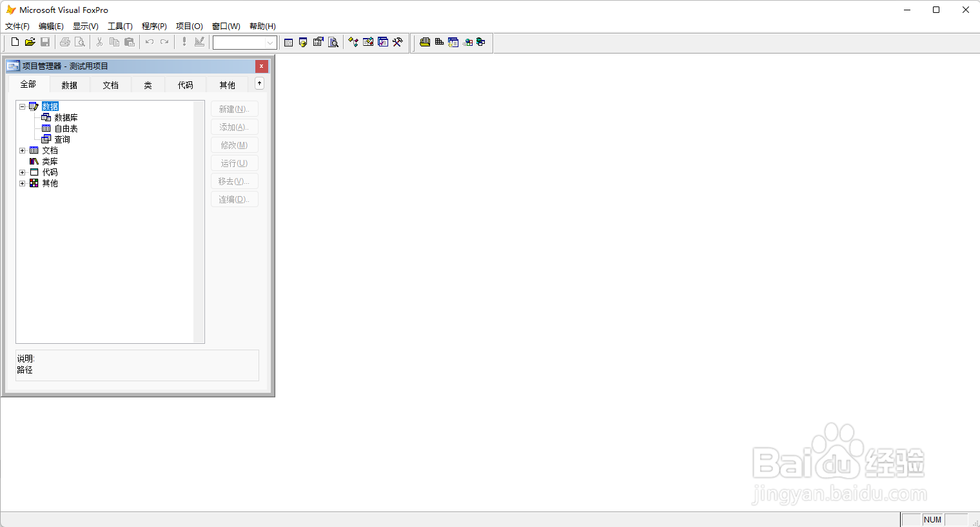Open the database selection combo box
Screen dimensions: 980x527
(245, 43)
